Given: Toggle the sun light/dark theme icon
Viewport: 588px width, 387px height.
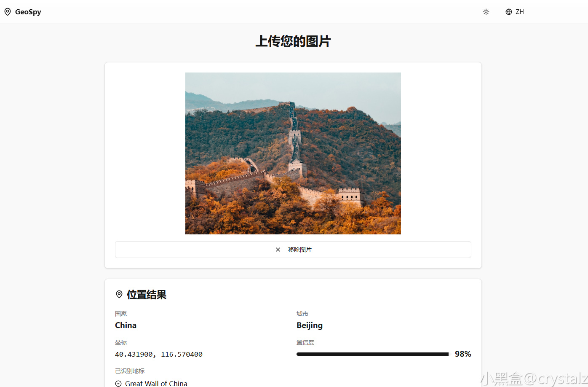Looking at the screenshot, I should (x=486, y=12).
